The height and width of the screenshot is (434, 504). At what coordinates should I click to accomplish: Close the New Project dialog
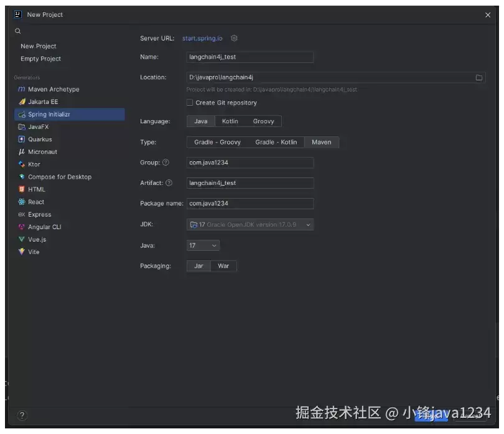point(488,15)
